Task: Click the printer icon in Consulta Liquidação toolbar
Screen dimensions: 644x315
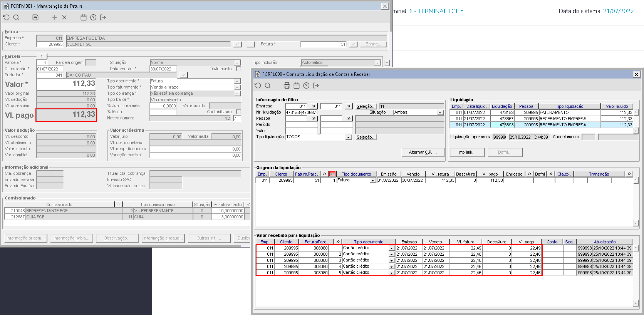Action: click(287, 85)
